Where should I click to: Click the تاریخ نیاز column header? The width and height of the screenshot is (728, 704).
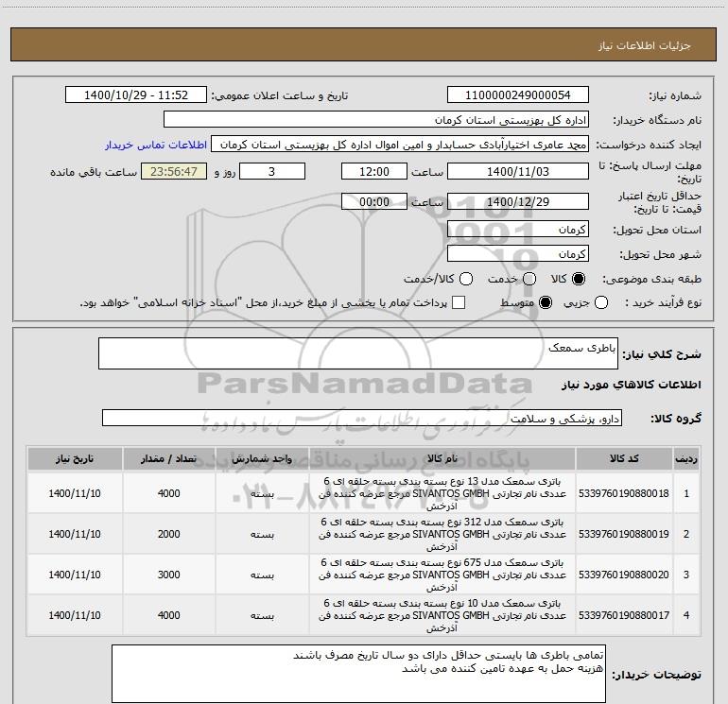75,459
